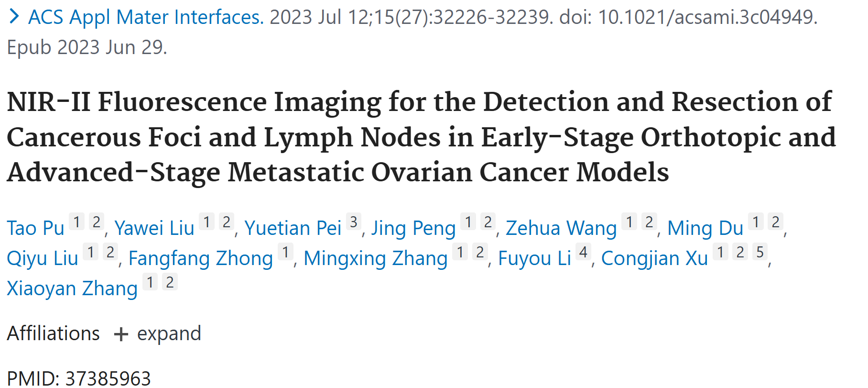Open author Congjian Xu's link

click(x=654, y=258)
